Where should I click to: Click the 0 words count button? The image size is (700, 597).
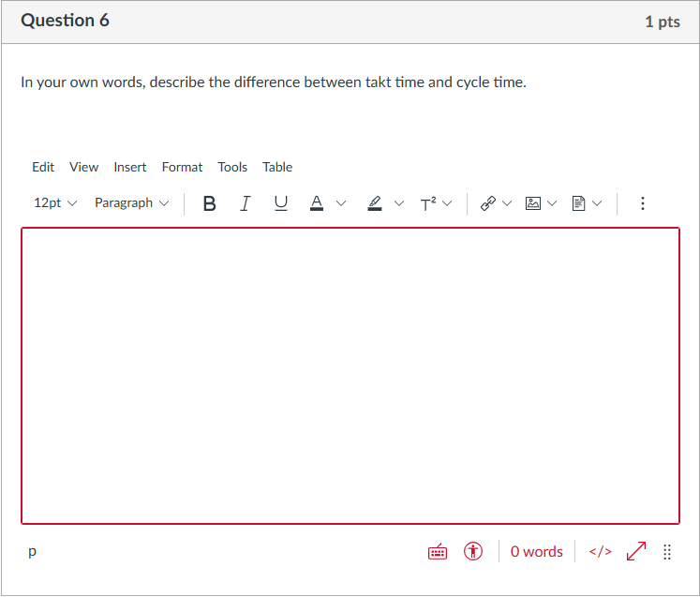pyautogui.click(x=537, y=552)
